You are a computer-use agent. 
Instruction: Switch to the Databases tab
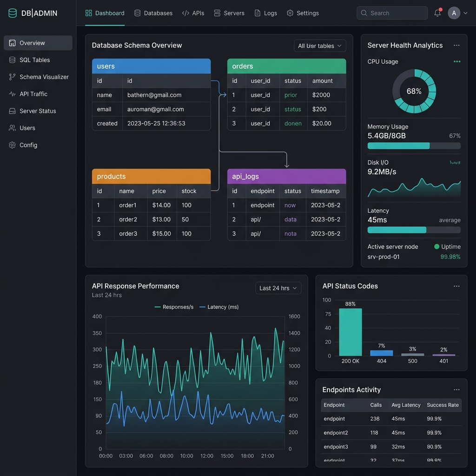coord(153,13)
